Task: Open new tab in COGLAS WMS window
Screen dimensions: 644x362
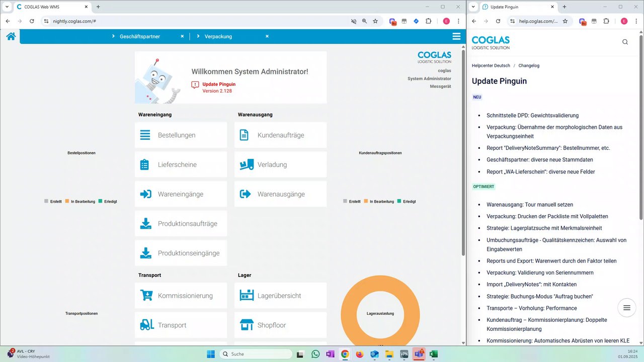Action: coord(98,7)
